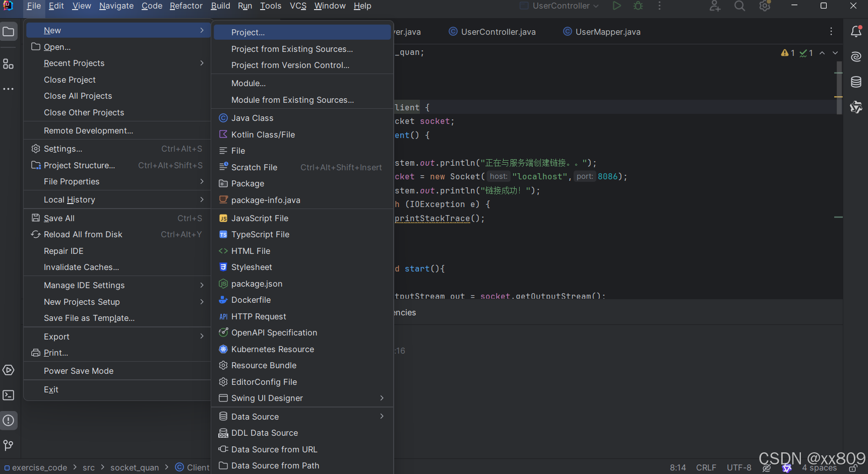
Task: Create new Package
Action: coord(302,183)
